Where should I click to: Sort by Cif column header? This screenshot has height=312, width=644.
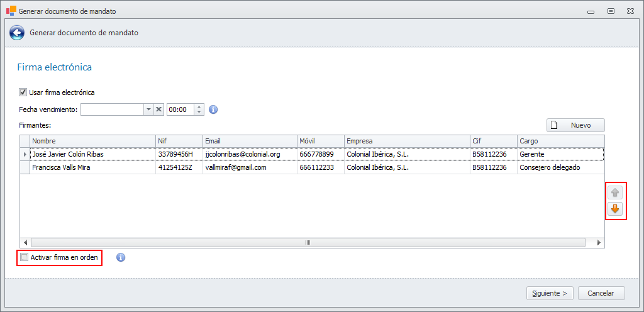pyautogui.click(x=494, y=141)
